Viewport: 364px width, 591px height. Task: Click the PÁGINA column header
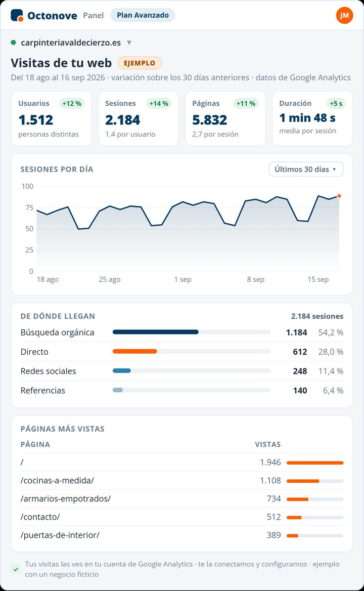point(35,444)
